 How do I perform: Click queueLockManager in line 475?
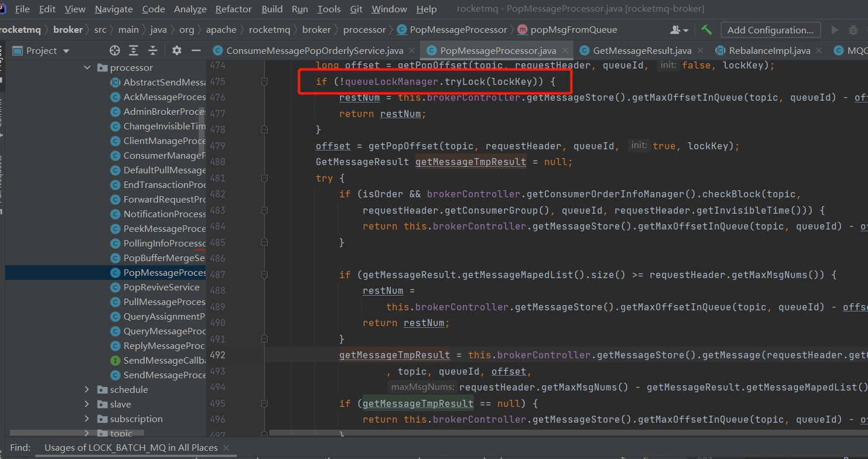pos(392,81)
